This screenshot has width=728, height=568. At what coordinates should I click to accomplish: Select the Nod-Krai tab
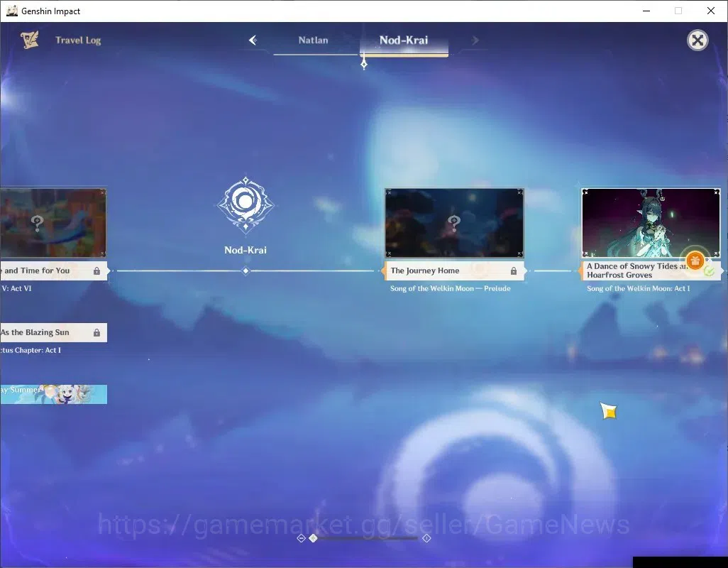coord(404,40)
